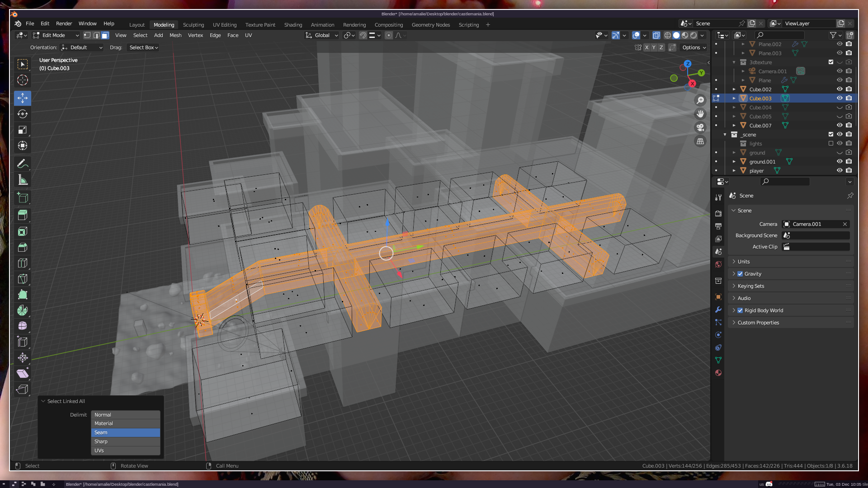Select the Knife tool
The height and width of the screenshot is (488, 868).
click(x=23, y=279)
